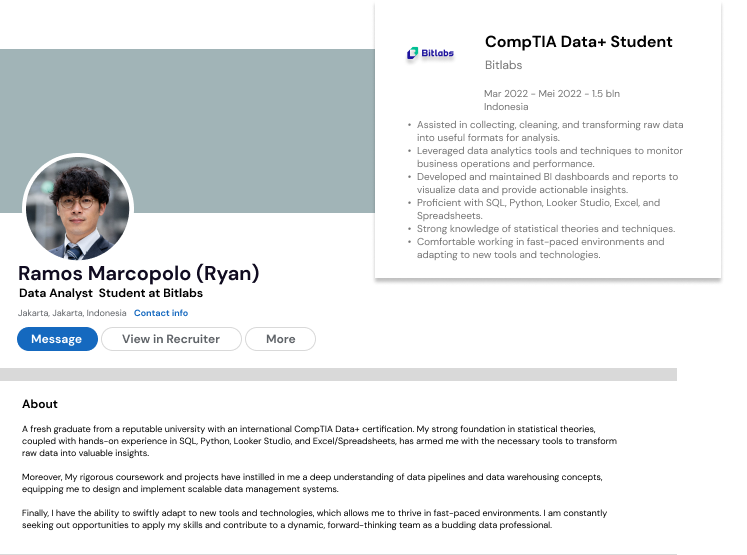Click the About section heading
The width and height of the screenshot is (747, 555).
tap(40, 404)
